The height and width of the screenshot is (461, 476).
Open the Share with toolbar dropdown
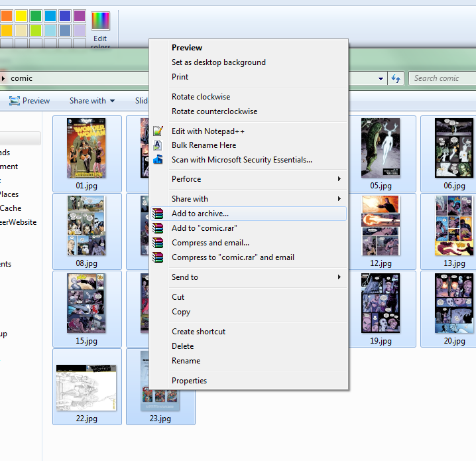tap(92, 101)
